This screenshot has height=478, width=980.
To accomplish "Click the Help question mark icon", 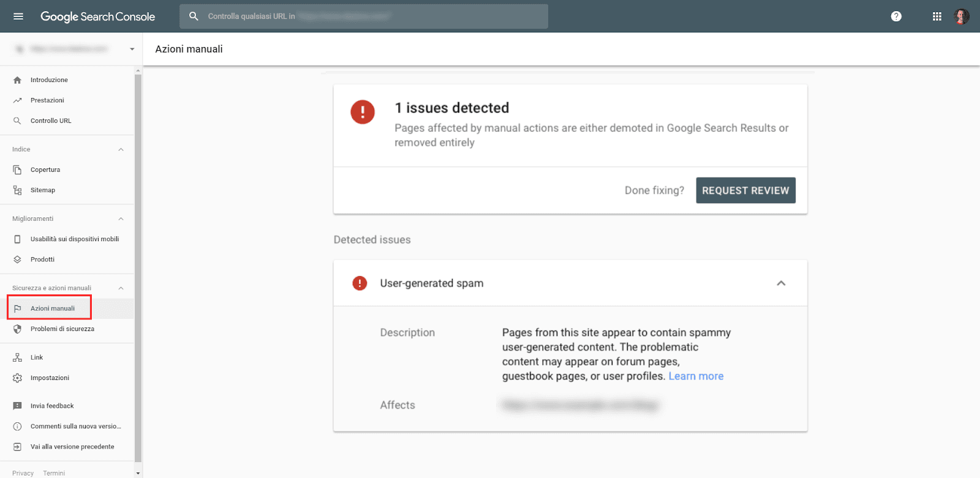I will (x=896, y=17).
